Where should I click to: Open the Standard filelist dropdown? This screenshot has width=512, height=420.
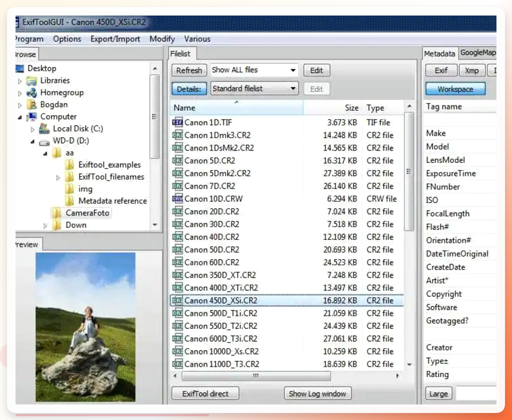[255, 88]
